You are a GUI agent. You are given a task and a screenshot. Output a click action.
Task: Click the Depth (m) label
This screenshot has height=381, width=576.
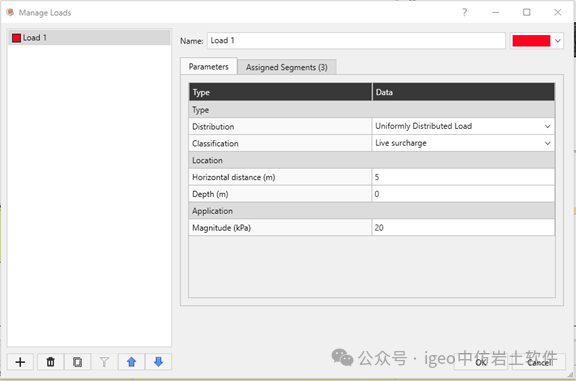coord(210,194)
